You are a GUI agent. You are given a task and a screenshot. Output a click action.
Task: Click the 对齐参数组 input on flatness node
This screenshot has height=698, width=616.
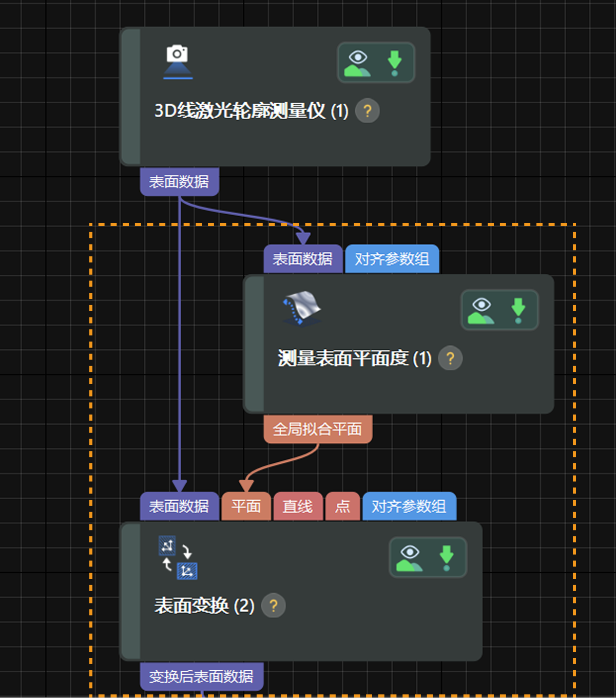(392, 259)
